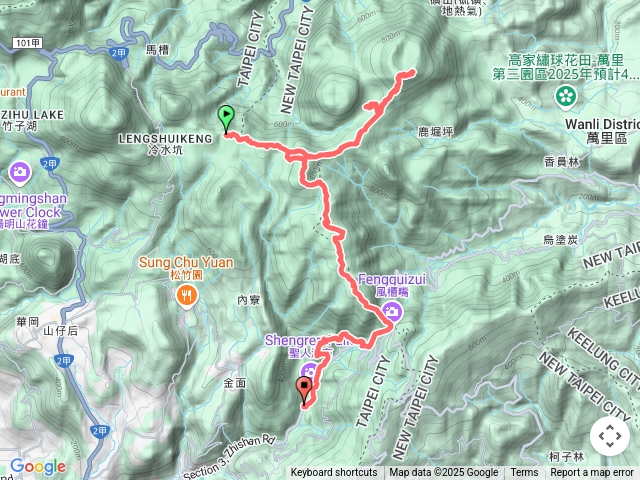Select the Sung Chu Yuan restaurant marker
The image size is (640, 480).
pyautogui.click(x=187, y=296)
